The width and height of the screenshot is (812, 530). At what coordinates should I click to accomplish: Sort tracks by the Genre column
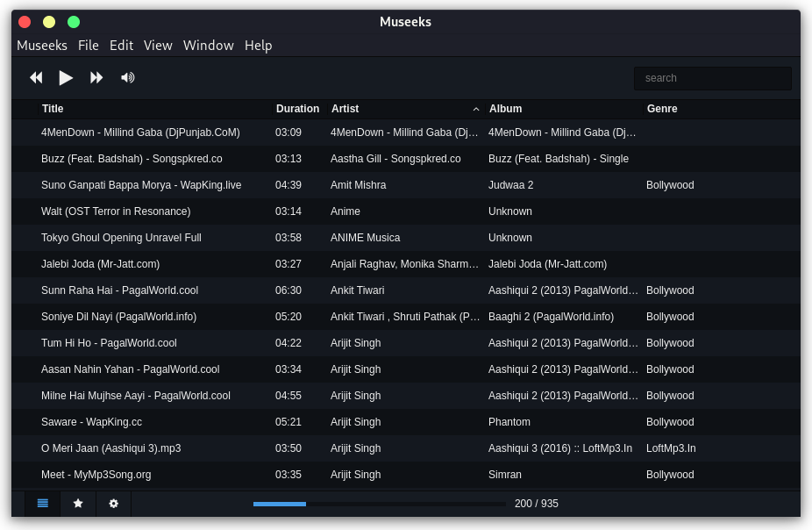662,109
